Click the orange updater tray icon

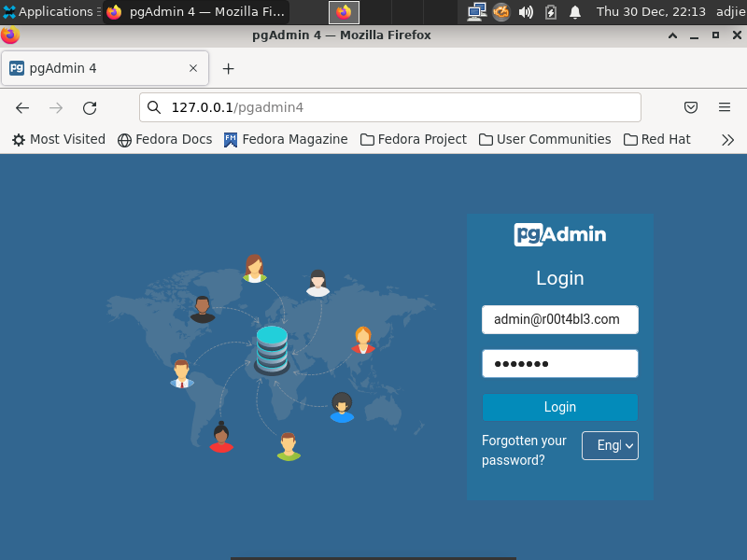[x=501, y=12]
